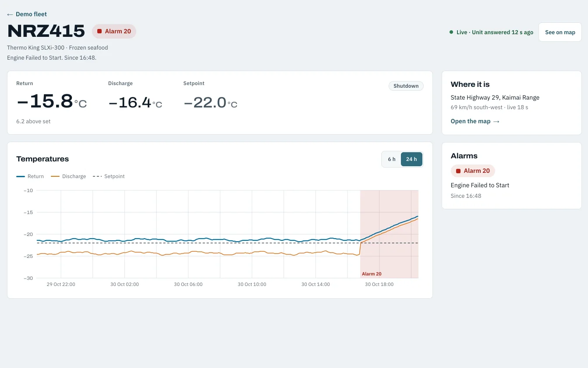The width and height of the screenshot is (588, 368).
Task: Click the '30 Oct 14:00' axis label
Action: (x=315, y=284)
